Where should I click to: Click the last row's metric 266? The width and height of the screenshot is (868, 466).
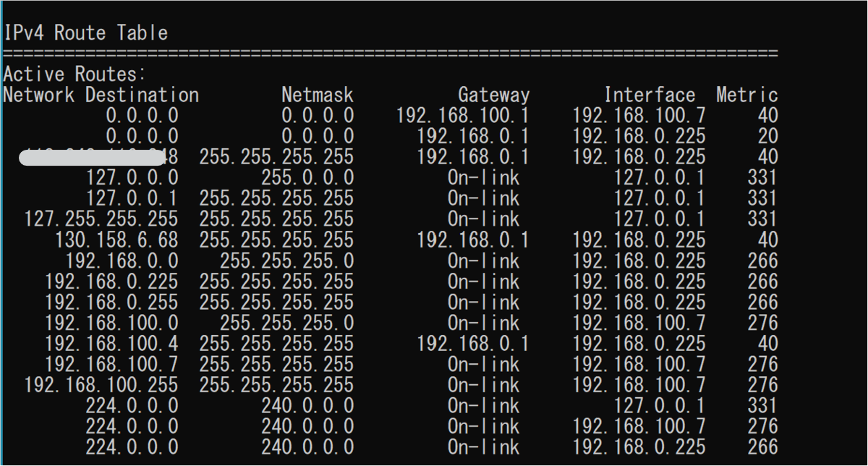[x=763, y=446]
